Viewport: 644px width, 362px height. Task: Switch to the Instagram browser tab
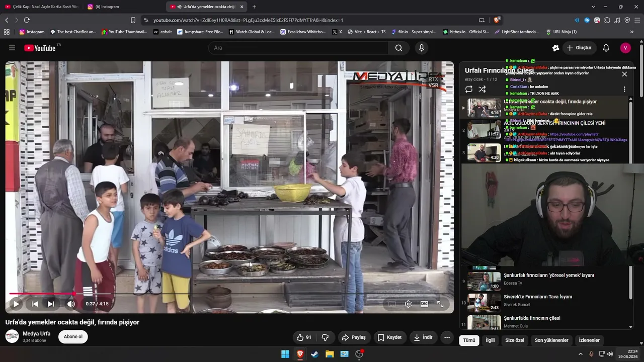(124, 7)
